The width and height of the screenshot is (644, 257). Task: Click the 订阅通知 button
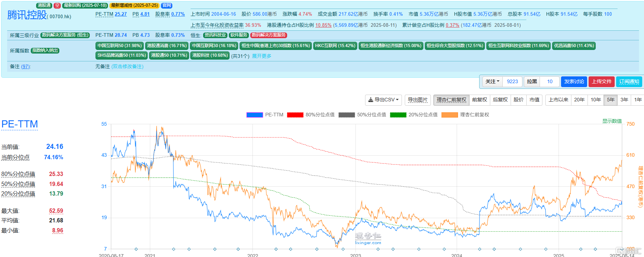click(629, 81)
